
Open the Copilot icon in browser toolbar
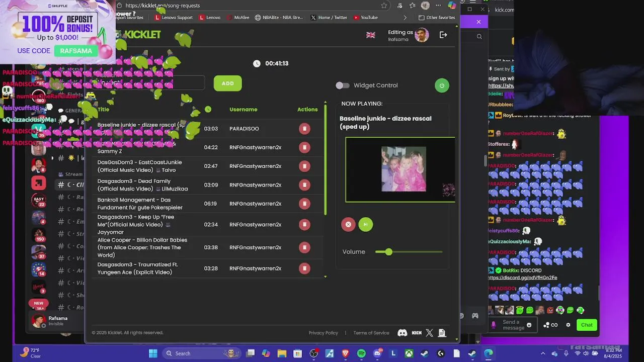(452, 6)
